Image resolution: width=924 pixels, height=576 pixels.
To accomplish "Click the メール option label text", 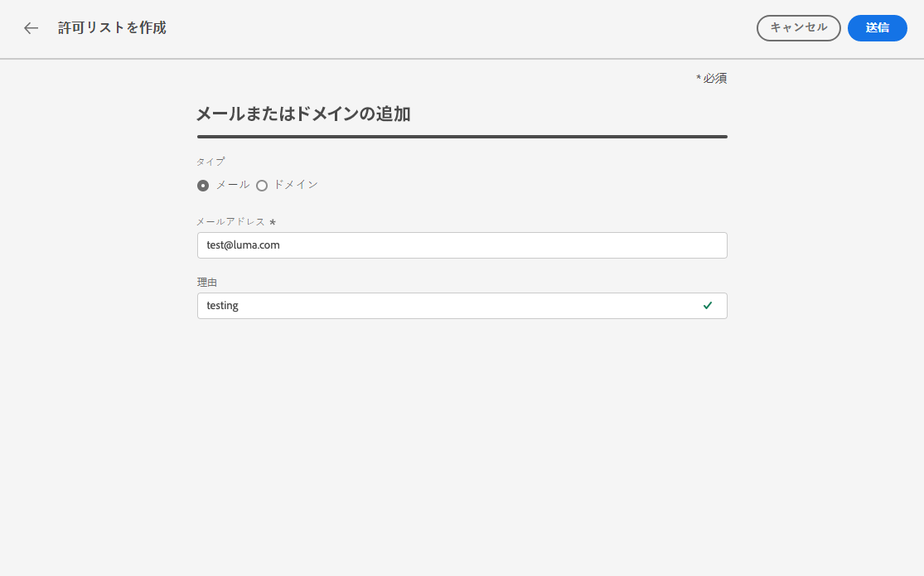I will 233,185.
